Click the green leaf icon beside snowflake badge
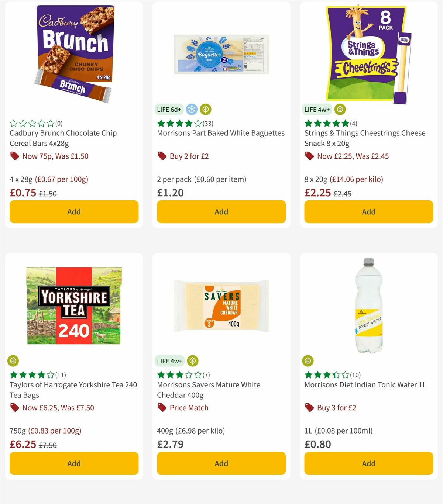This screenshot has height=504, width=443. [x=205, y=109]
